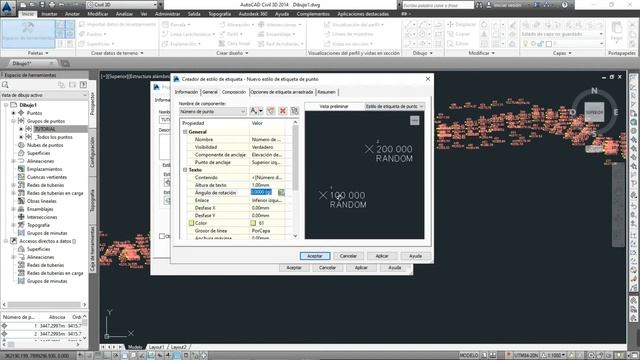Switch to the Resumen tab
The width and height of the screenshot is (640, 360).
(327, 92)
